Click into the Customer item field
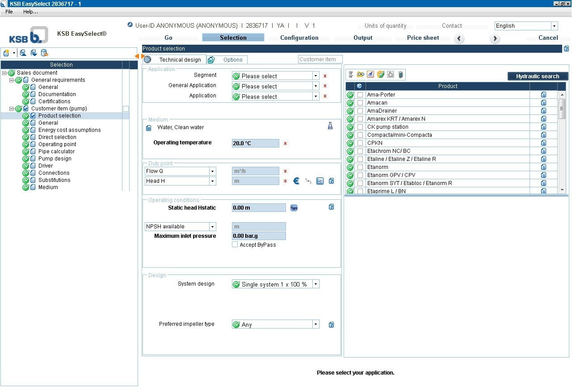This screenshot has width=572, height=392. [320, 59]
